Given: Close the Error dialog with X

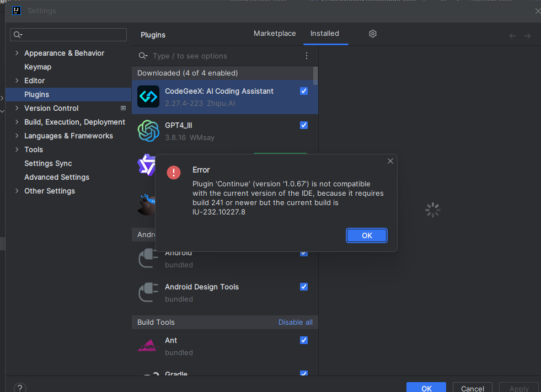Looking at the screenshot, I should (x=390, y=161).
